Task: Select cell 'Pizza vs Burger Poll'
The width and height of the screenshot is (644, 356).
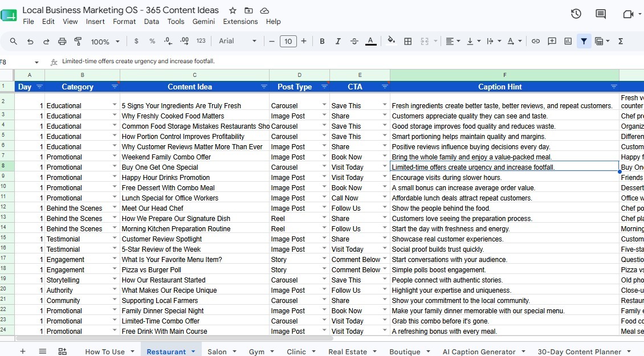Action: (x=194, y=270)
